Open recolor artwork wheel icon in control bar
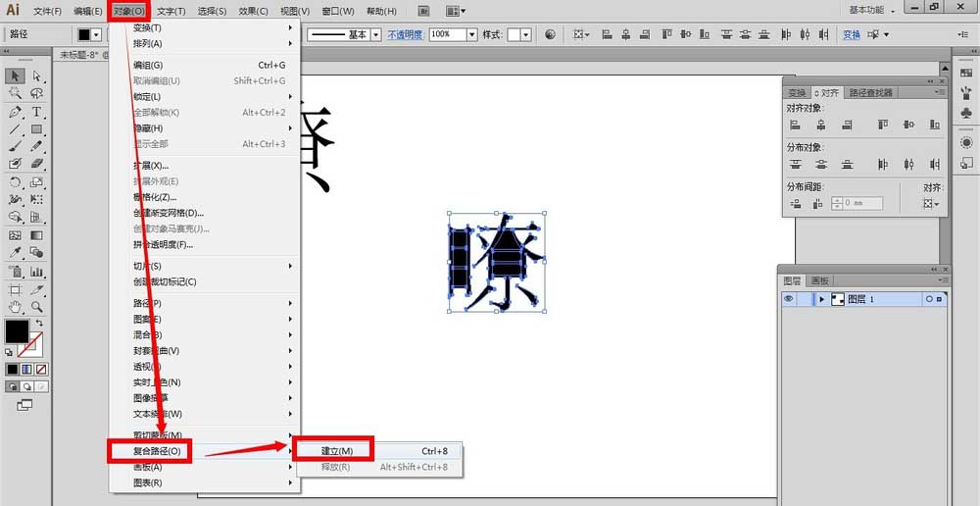The width and height of the screenshot is (980, 506). tap(550, 35)
